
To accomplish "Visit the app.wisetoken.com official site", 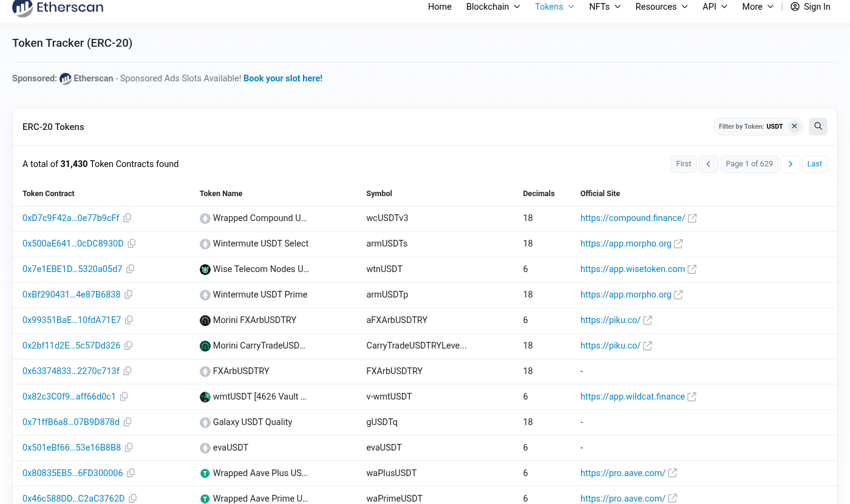I will click(x=633, y=269).
